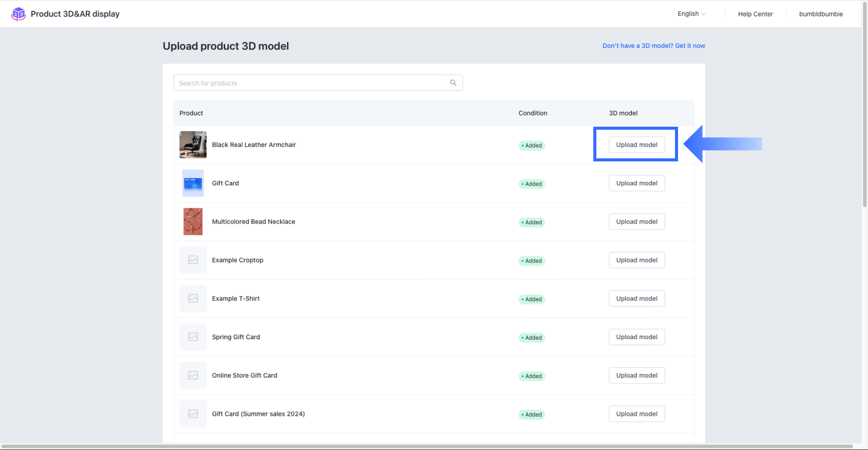Click the Product 3D&AR display logo icon
Screen dimensions: 868x450
(x=18, y=14)
